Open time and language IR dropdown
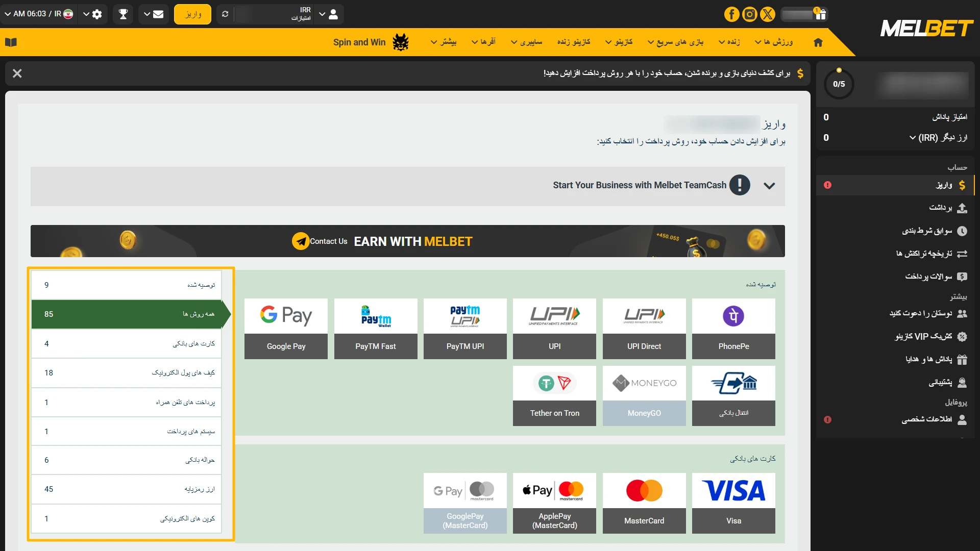980x551 pixels. click(38, 14)
